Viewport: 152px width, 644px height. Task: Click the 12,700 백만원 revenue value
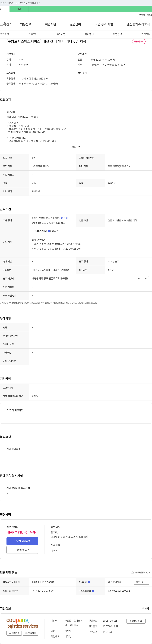(x=110, y=626)
